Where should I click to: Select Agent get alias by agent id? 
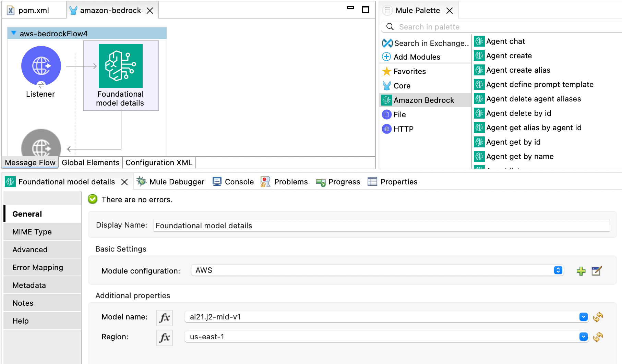tap(528, 128)
